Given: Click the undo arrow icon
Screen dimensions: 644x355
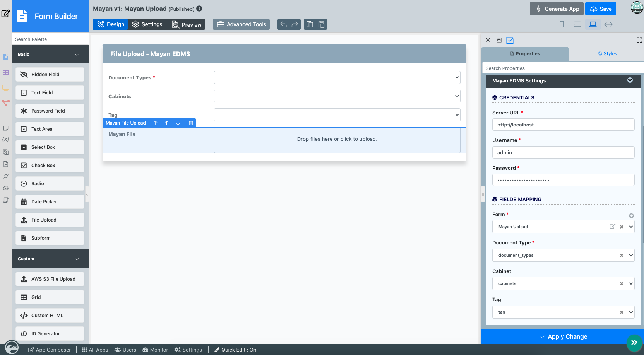Looking at the screenshot, I should 283,24.
